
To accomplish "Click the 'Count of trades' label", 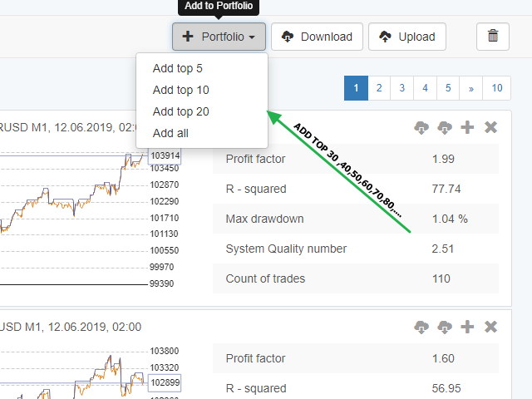I will click(x=265, y=278).
